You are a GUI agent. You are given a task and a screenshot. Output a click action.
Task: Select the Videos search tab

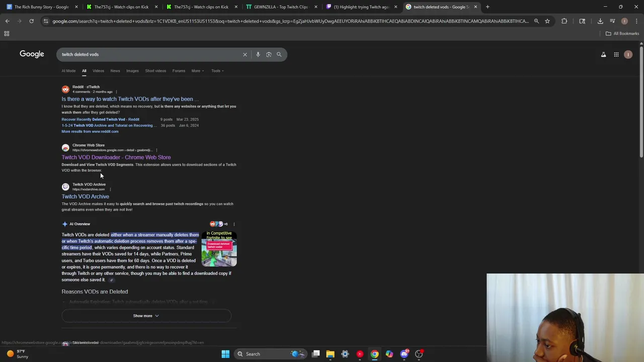point(98,71)
